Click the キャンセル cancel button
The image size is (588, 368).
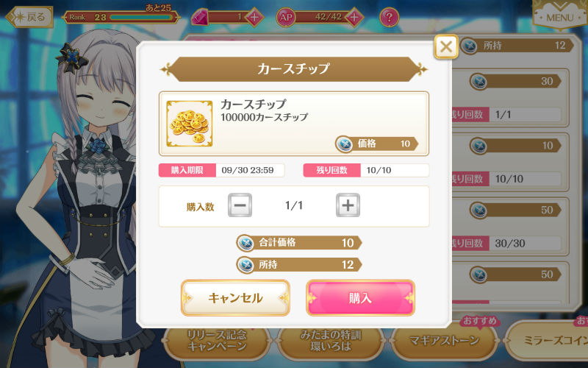click(x=235, y=298)
